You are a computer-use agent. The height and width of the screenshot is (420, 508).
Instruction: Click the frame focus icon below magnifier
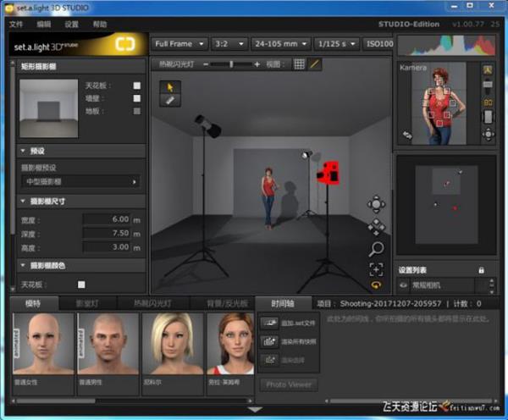(376, 268)
